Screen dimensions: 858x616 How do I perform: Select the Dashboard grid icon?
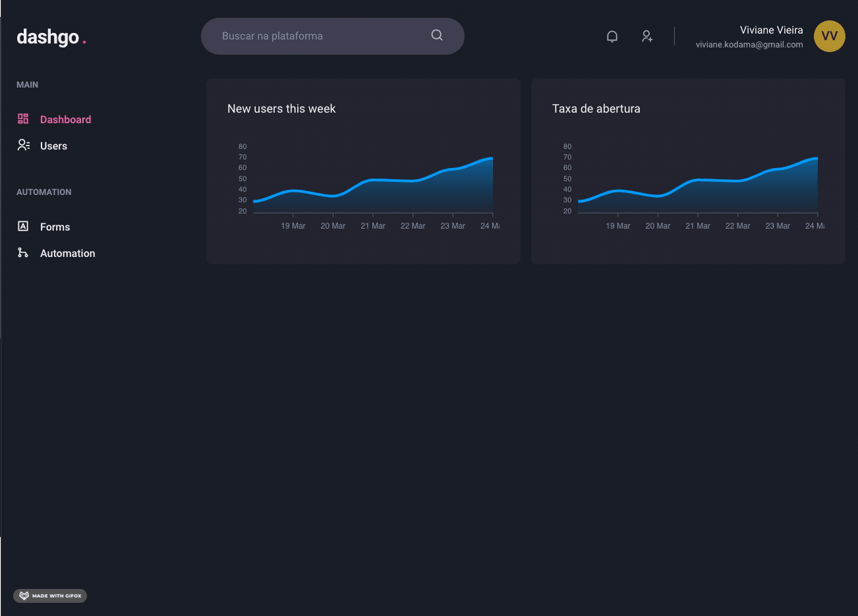pos(23,119)
